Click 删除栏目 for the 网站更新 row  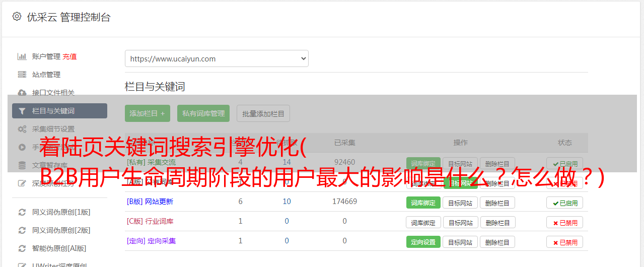(x=497, y=203)
